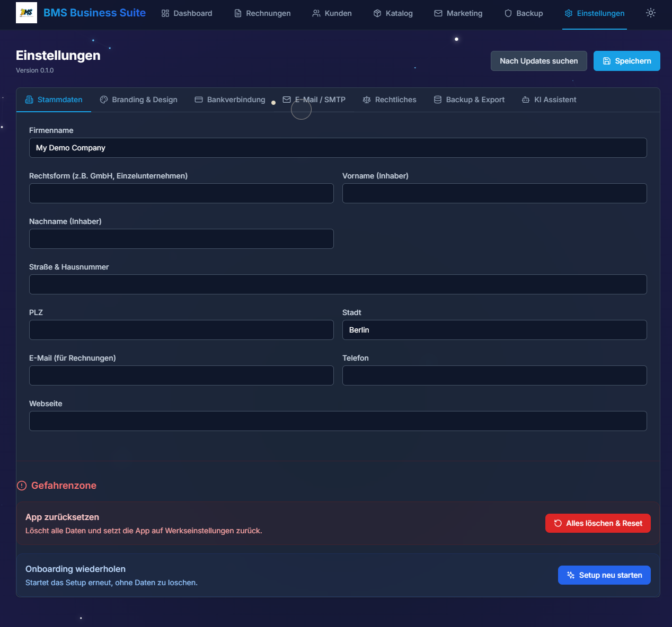The width and height of the screenshot is (672, 627).
Task: Focus the Firmenname input field
Action: coord(338,148)
